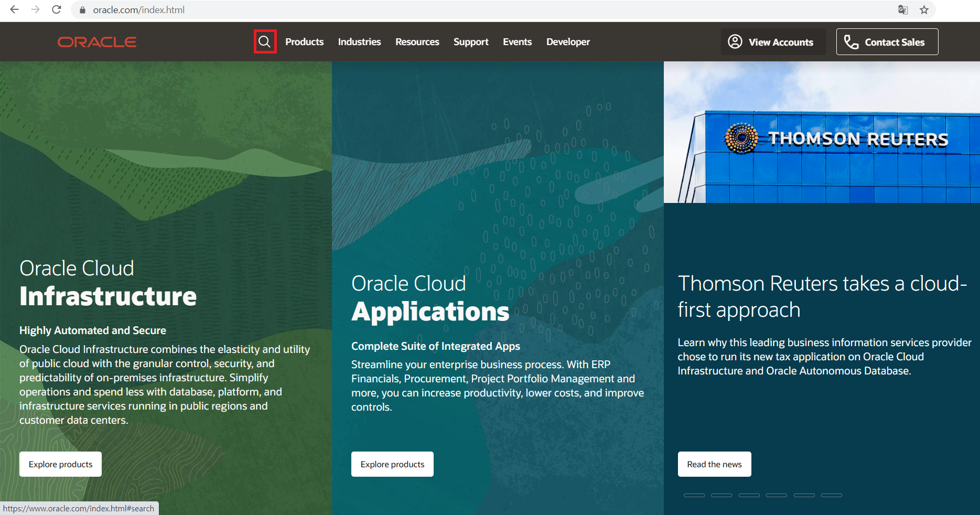This screenshot has width=980, height=515.
Task: Click the search magnifier icon
Action: (265, 41)
